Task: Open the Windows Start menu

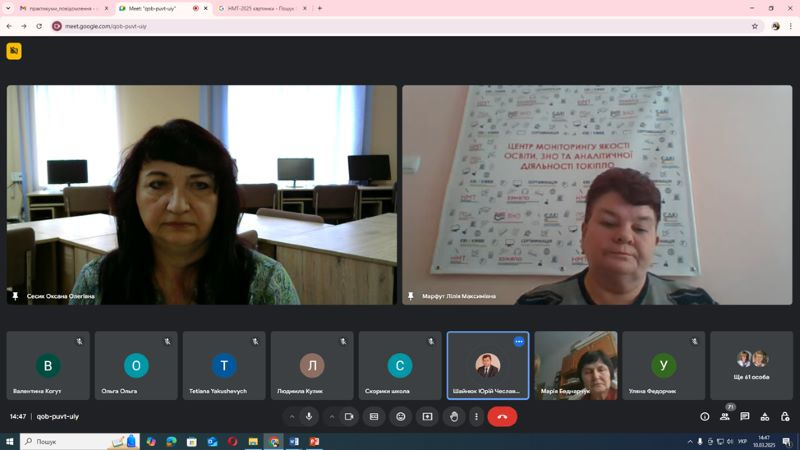Action: point(9,441)
